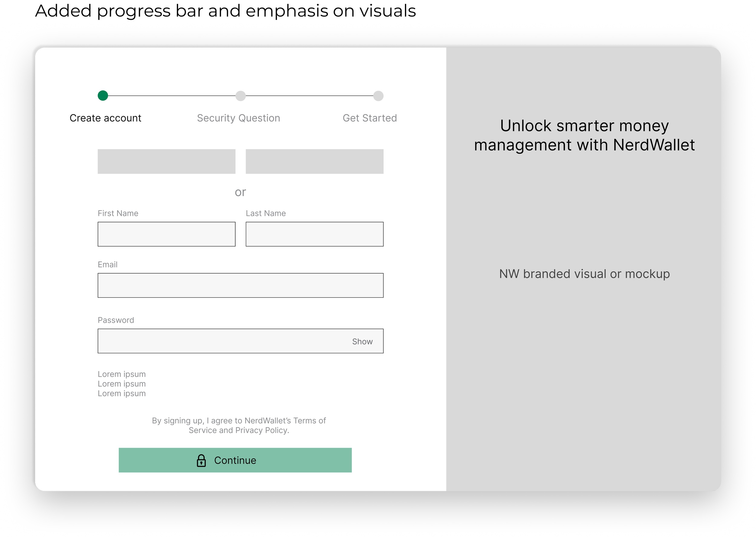Toggle Show in the password field
This screenshot has width=756, height=537.
tap(362, 342)
